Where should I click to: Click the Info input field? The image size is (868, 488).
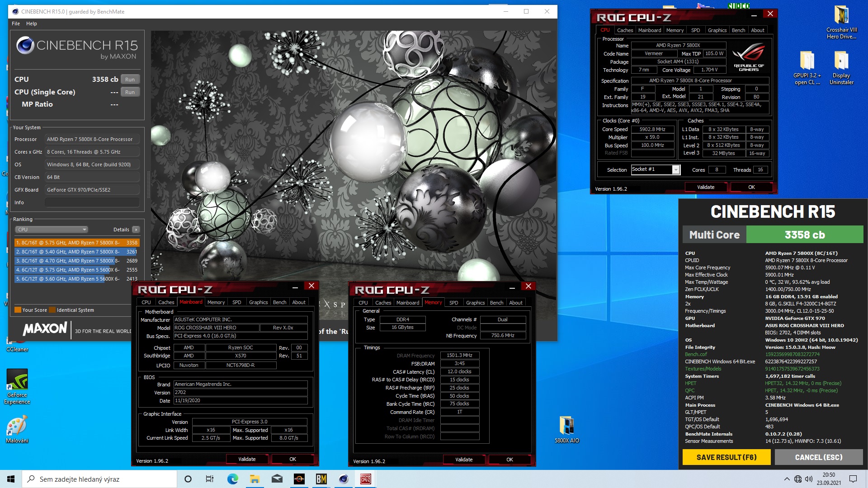tap(92, 202)
